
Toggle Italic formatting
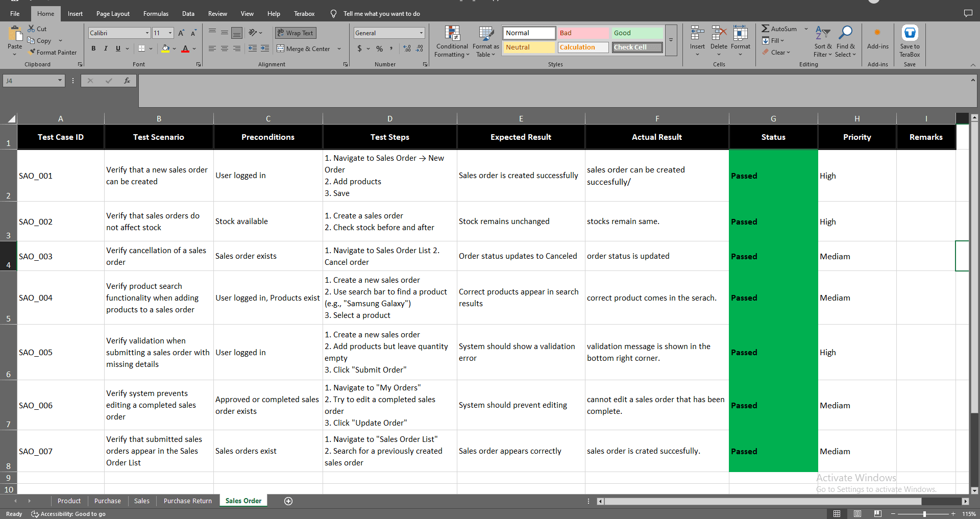[x=106, y=48]
